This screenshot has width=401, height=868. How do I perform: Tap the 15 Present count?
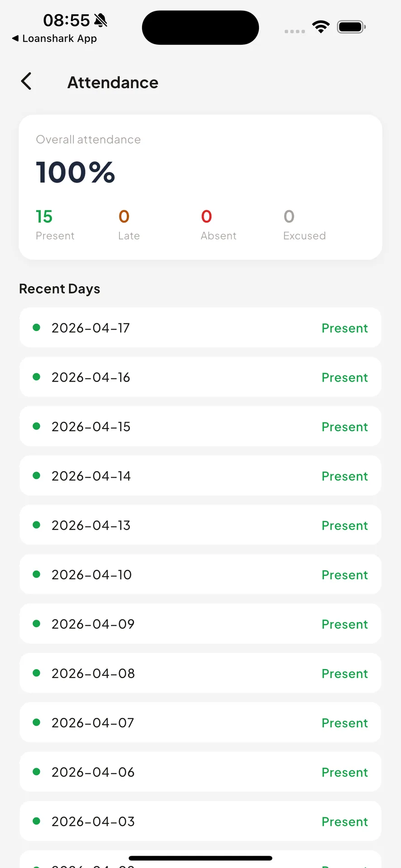[55, 224]
